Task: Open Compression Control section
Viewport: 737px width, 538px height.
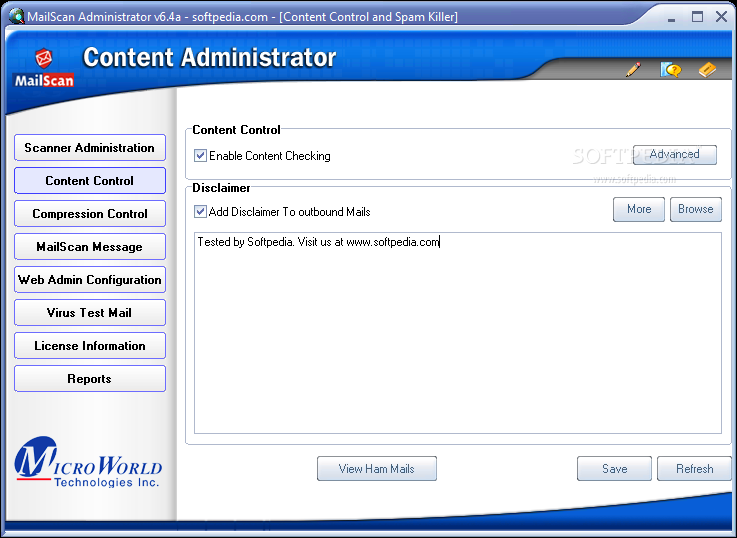Action: [90, 213]
